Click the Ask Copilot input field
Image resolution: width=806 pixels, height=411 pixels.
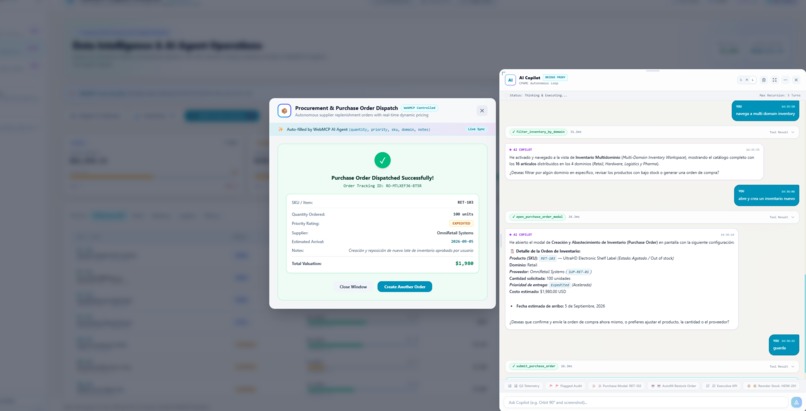(x=646, y=402)
